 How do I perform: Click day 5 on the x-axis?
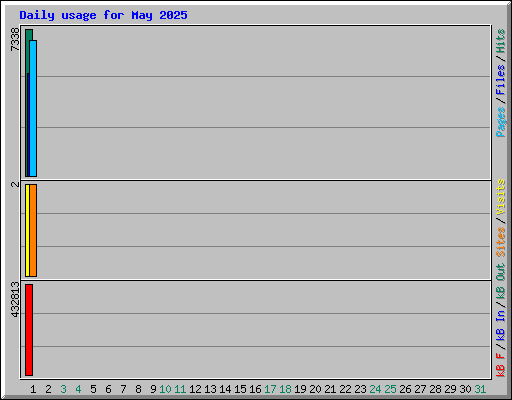pyautogui.click(x=93, y=389)
